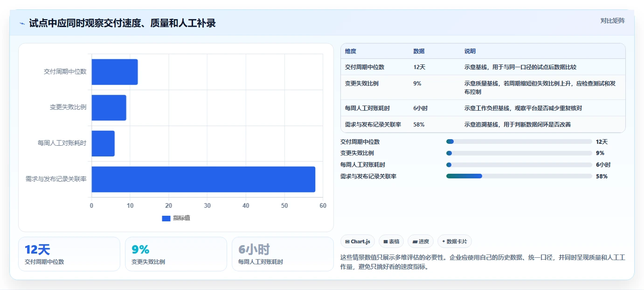Click the 6小时 table cell

(x=421, y=108)
